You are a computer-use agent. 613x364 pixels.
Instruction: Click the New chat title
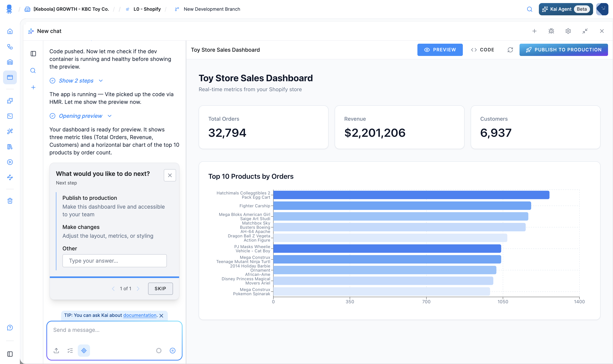pos(49,31)
